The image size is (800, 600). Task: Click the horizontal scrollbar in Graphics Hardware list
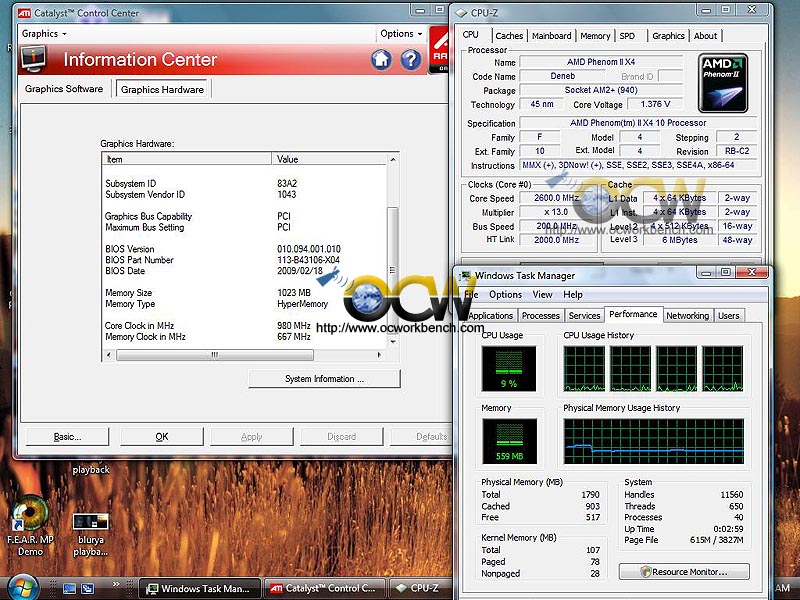pyautogui.click(x=215, y=355)
